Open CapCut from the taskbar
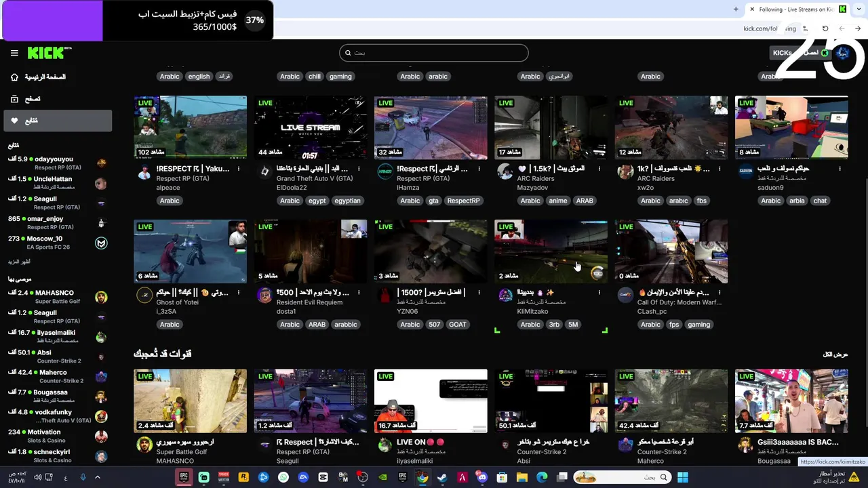Viewport: 868px width, 488px height. coord(323,478)
